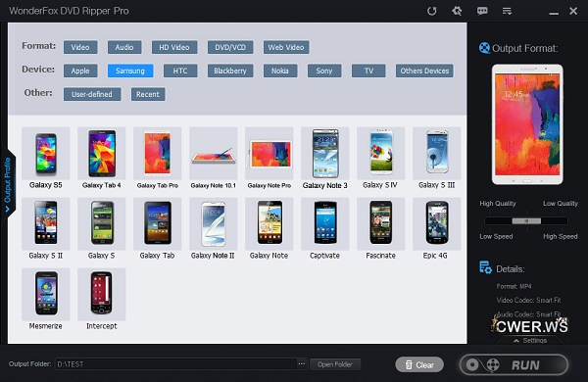Click the output format tablet preview image

coord(527,124)
